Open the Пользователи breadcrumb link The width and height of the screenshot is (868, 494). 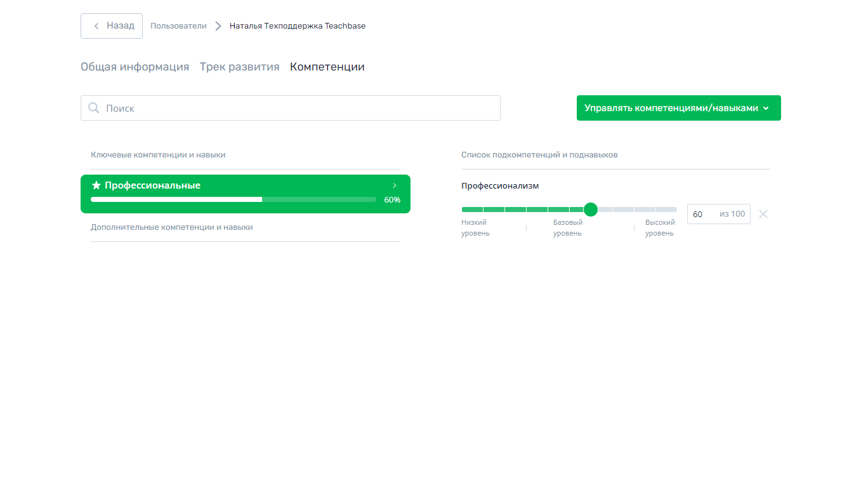tap(178, 26)
